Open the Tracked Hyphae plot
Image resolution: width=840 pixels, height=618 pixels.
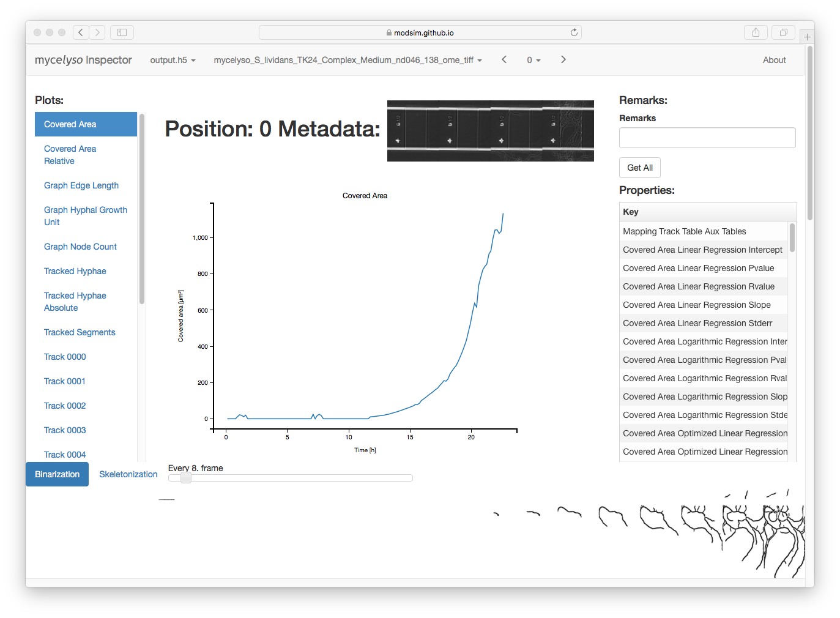(x=75, y=270)
